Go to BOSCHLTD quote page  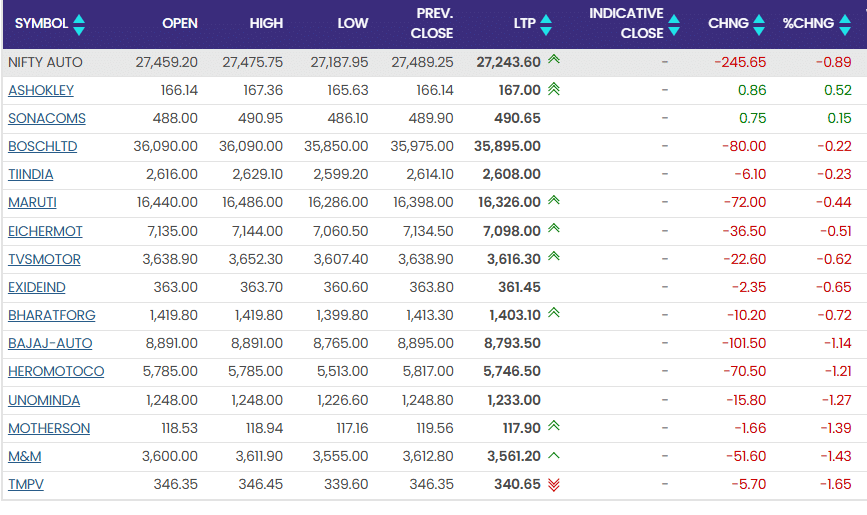click(x=43, y=146)
